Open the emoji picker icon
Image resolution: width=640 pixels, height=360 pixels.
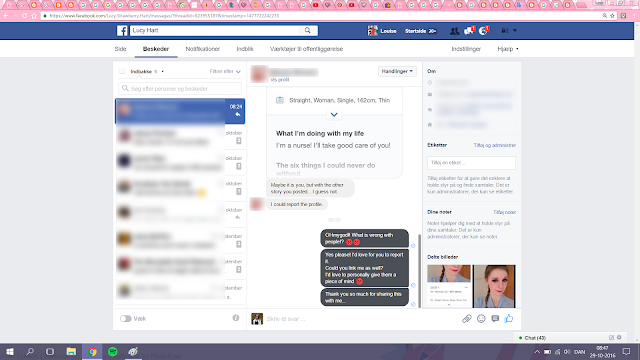(x=481, y=319)
